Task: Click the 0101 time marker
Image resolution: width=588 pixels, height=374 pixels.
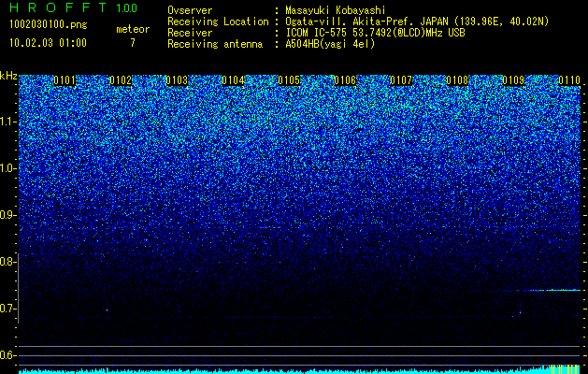Action: (65, 80)
